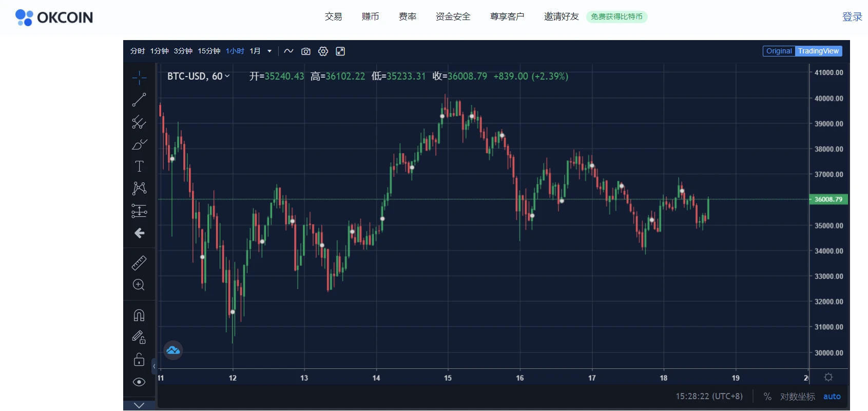Image resolution: width=868 pixels, height=411 pixels.
Task: Toggle auto scale
Action: (832, 397)
